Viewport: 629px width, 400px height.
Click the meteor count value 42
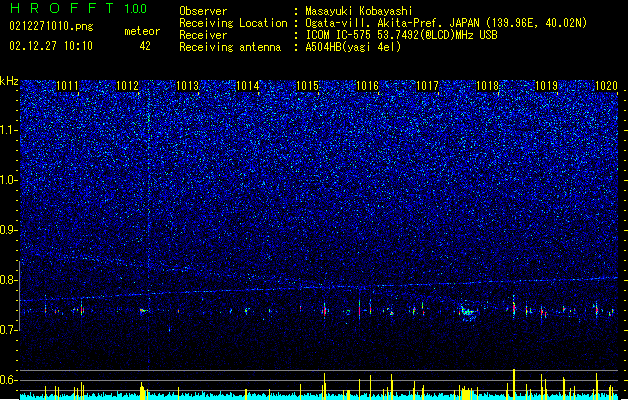(145, 46)
